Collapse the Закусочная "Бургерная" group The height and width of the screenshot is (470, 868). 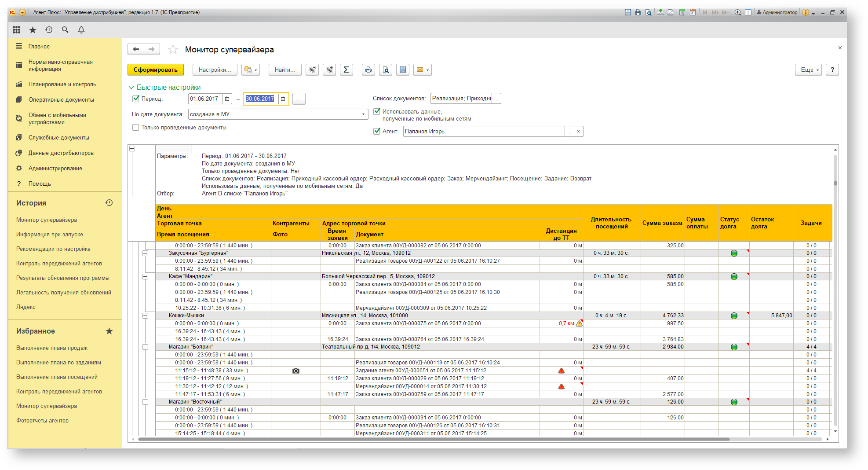tap(145, 253)
